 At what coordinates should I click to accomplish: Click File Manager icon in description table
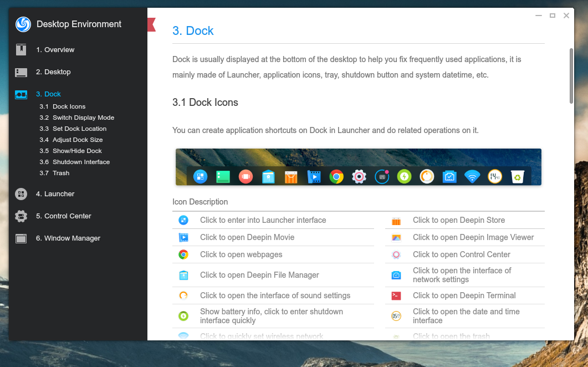coord(183,276)
